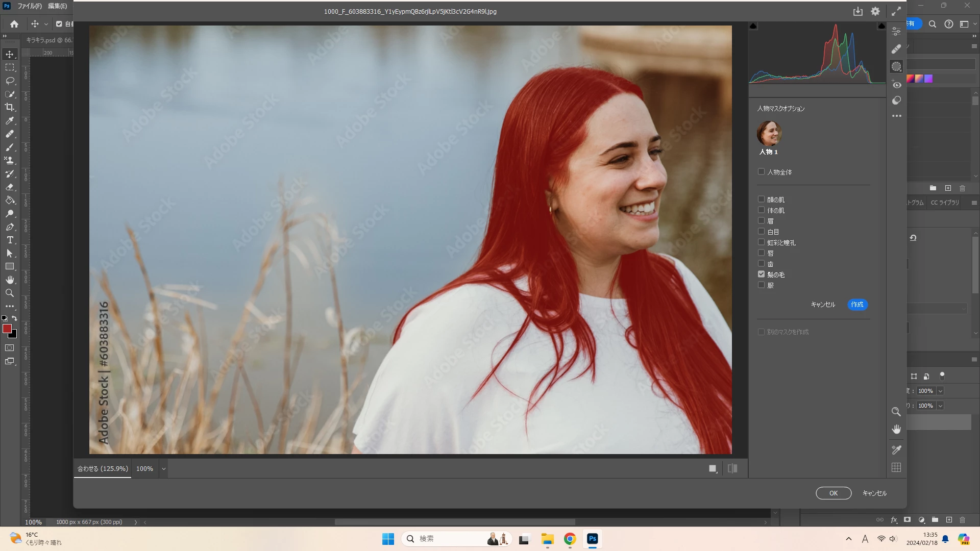Click the OK button
The image size is (980, 551).
[833, 493]
